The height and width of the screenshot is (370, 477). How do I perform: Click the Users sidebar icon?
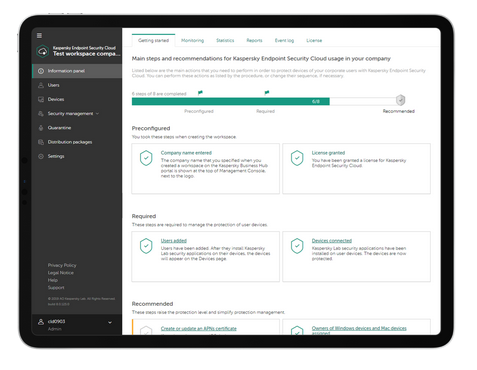click(41, 85)
